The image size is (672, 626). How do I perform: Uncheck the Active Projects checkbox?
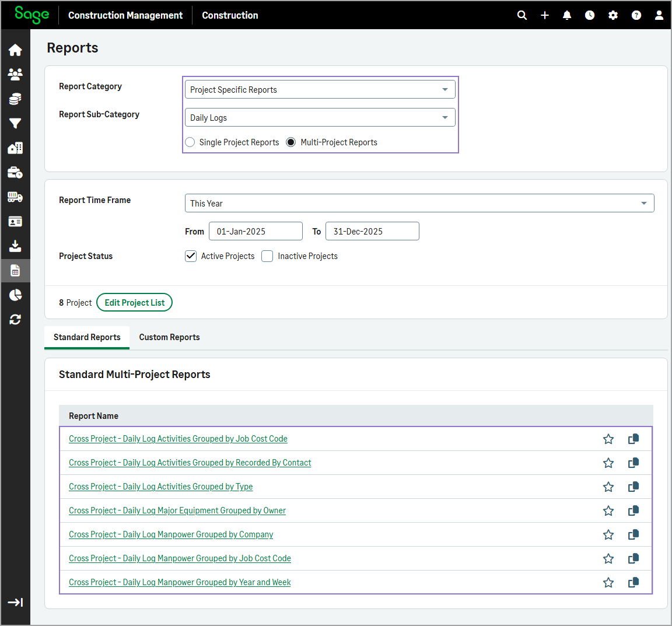click(191, 256)
